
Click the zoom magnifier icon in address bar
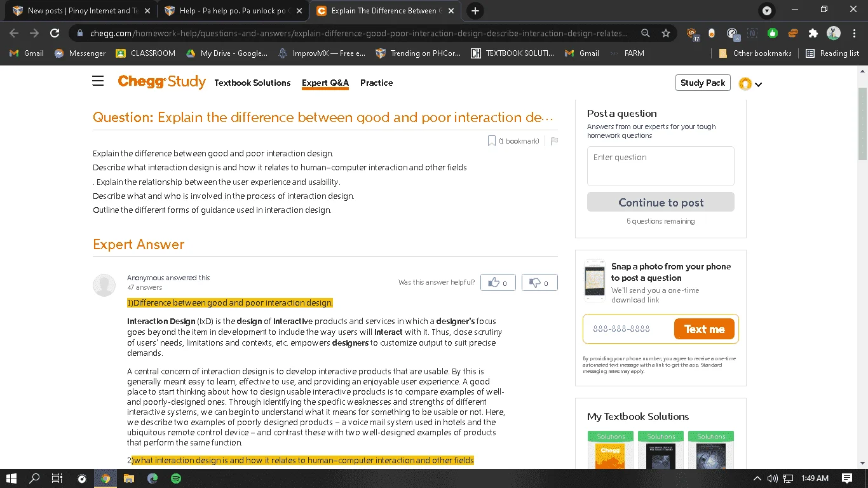[x=646, y=33]
